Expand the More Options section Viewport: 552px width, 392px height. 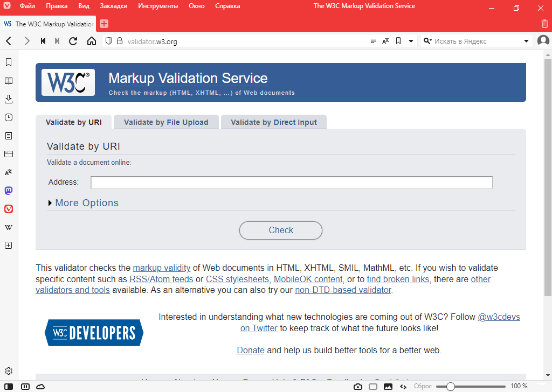(86, 203)
